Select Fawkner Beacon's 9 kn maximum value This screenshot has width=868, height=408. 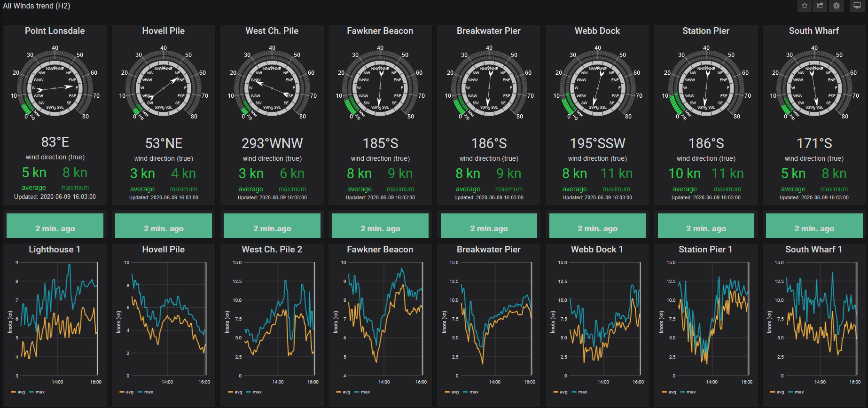pos(400,173)
